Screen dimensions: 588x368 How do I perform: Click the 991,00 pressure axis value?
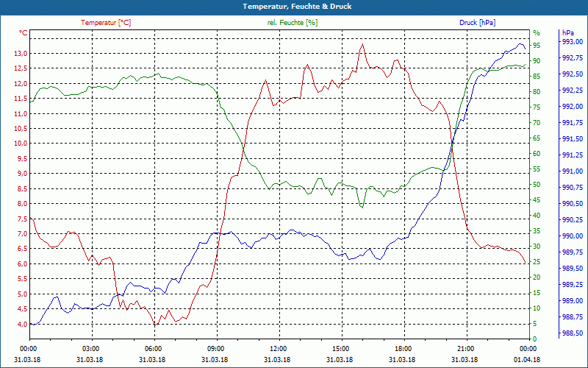click(573, 171)
